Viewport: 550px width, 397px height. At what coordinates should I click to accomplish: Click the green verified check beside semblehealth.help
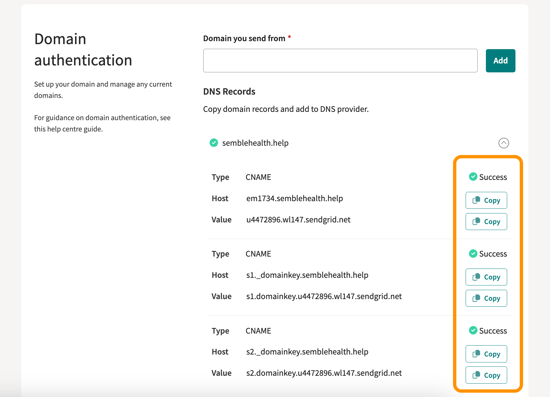(214, 143)
